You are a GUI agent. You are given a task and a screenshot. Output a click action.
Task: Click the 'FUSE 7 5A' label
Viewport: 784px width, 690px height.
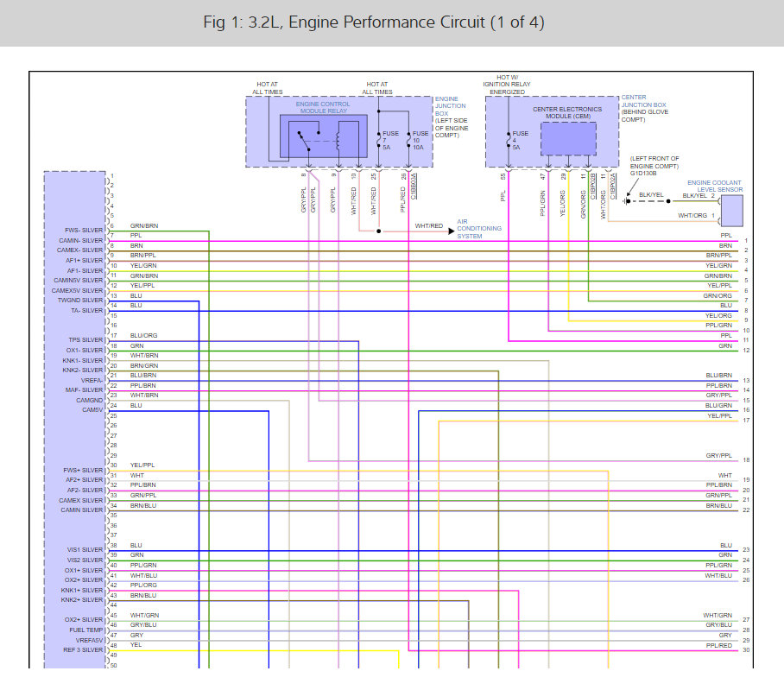pos(390,141)
